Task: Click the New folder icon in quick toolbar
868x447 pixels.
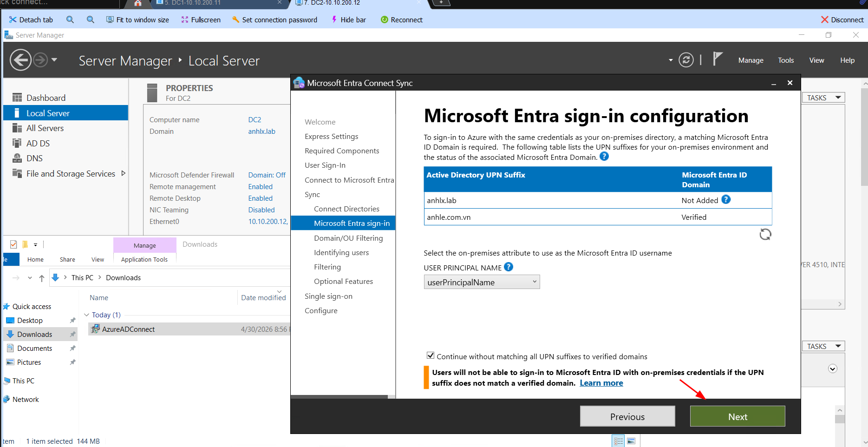Action: point(25,244)
